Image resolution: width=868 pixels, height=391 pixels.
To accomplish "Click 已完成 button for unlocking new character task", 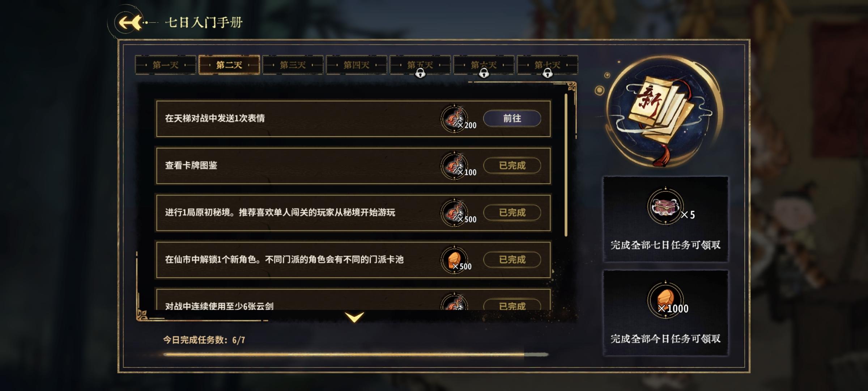I will [512, 260].
